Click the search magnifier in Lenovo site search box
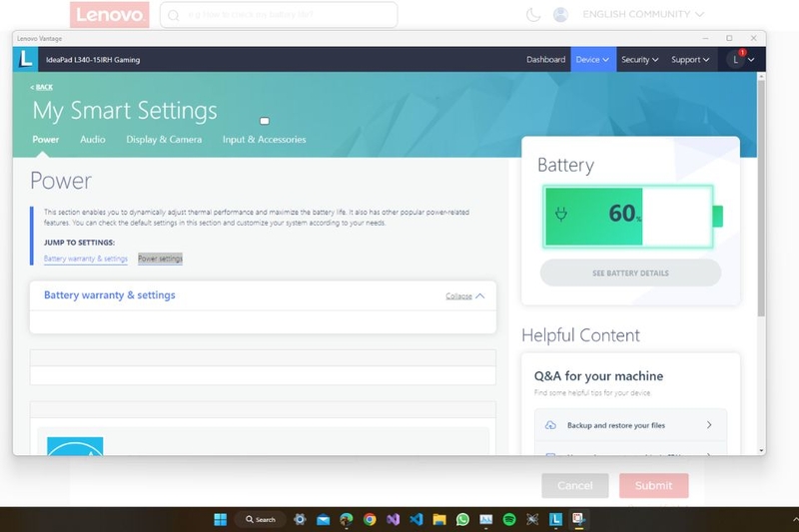Image resolution: width=799 pixels, height=532 pixels. coord(173,15)
